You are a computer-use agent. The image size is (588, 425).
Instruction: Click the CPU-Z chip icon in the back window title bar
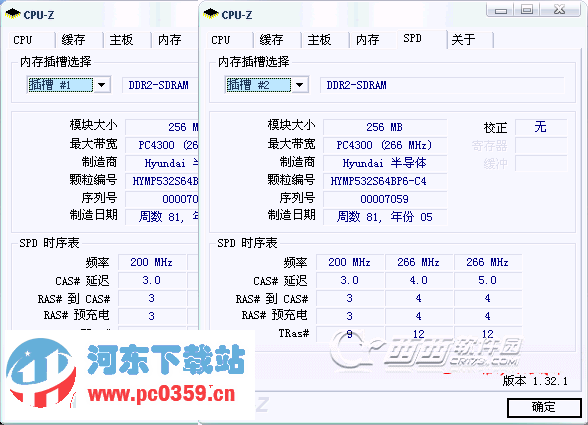click(x=12, y=14)
